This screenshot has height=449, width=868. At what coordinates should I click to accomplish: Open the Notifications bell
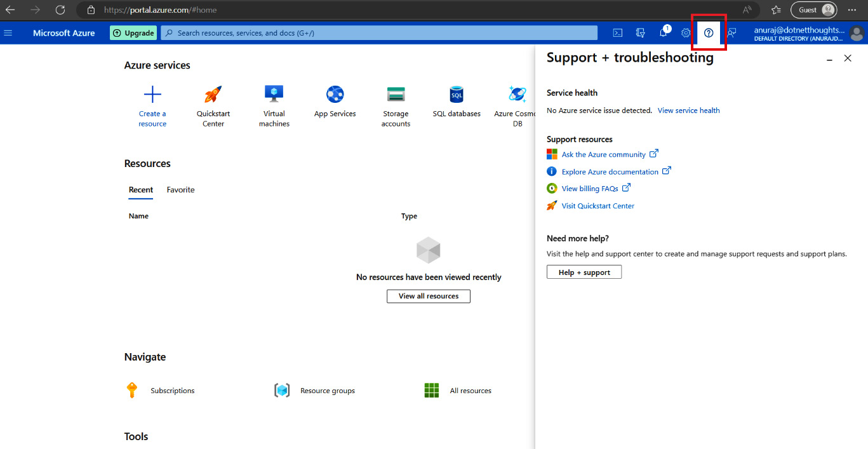(x=664, y=32)
